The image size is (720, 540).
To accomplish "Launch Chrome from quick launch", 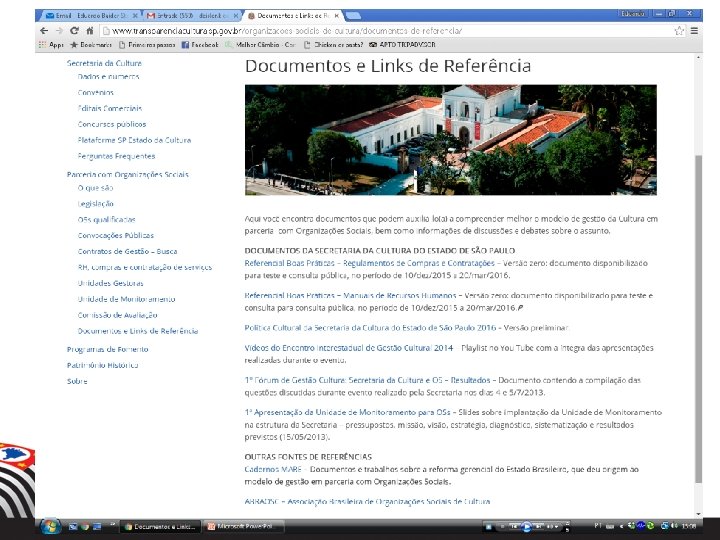I will (84, 526).
